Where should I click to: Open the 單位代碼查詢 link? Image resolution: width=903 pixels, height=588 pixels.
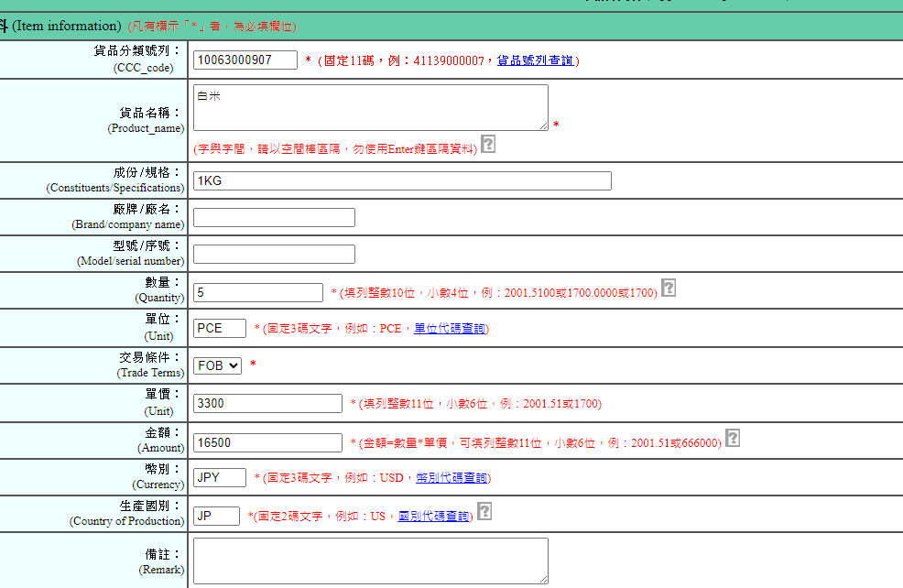450,328
